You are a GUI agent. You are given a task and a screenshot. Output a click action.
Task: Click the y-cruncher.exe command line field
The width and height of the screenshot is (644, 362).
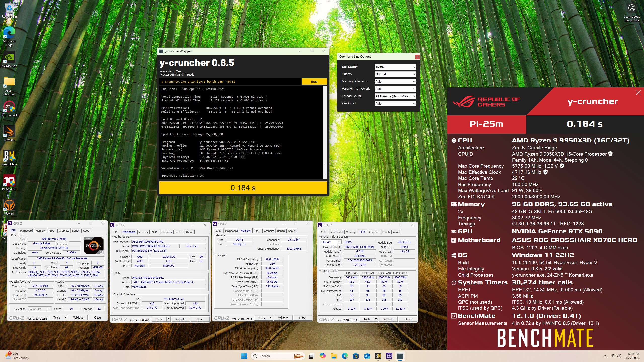[x=230, y=82]
